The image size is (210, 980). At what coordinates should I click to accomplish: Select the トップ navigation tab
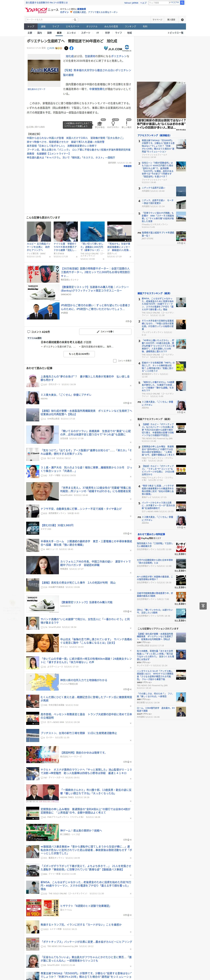[x=31, y=27]
